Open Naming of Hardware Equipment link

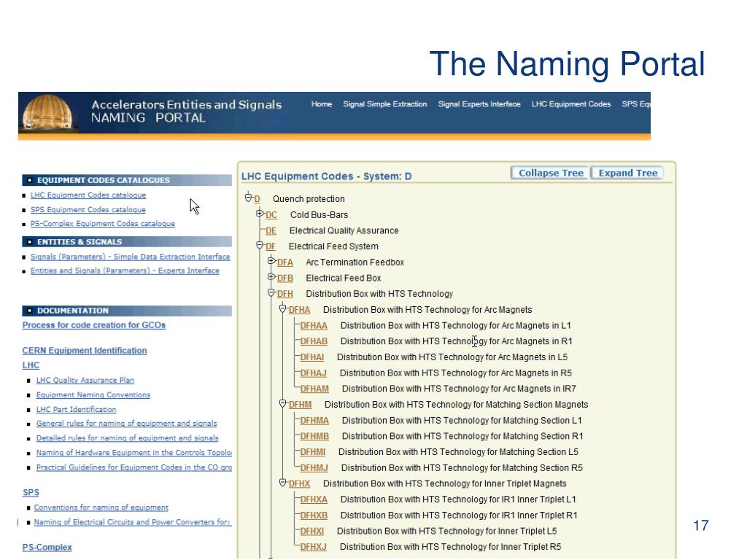134,452
